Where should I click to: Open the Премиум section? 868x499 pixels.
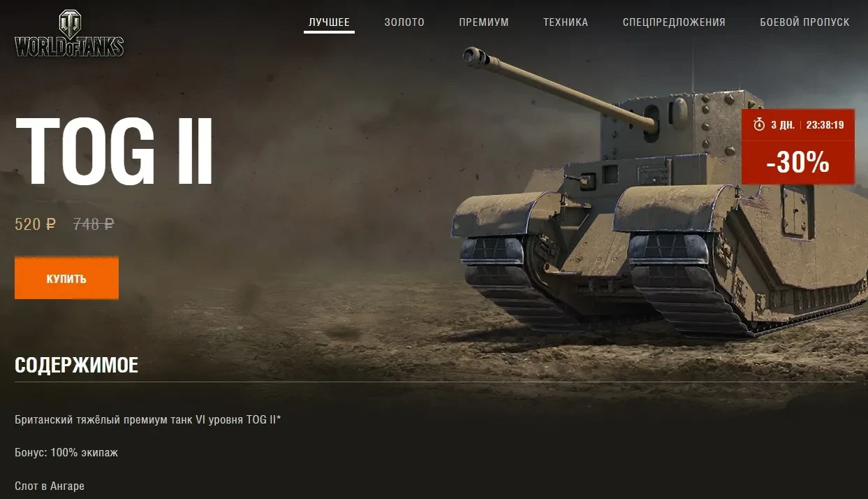[x=484, y=22]
